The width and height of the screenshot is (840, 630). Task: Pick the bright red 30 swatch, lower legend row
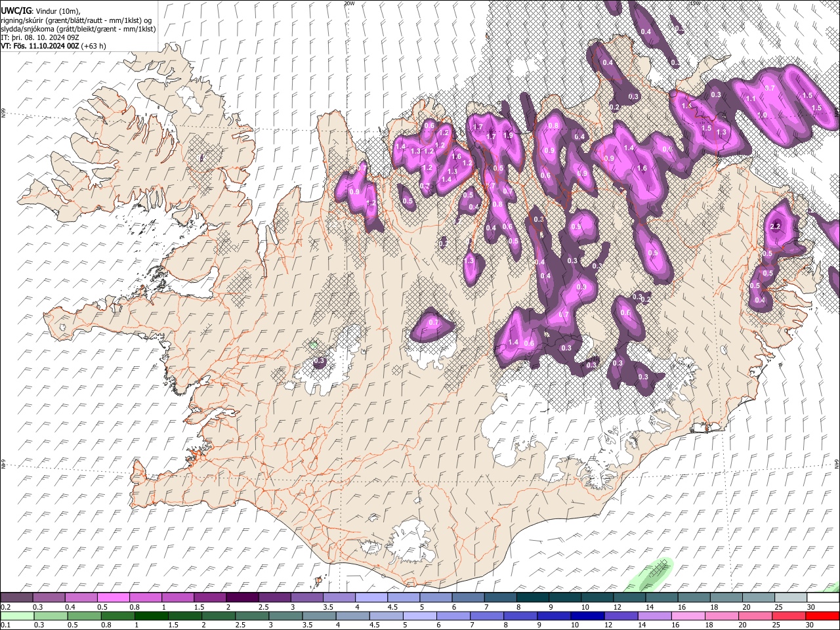[822, 616]
